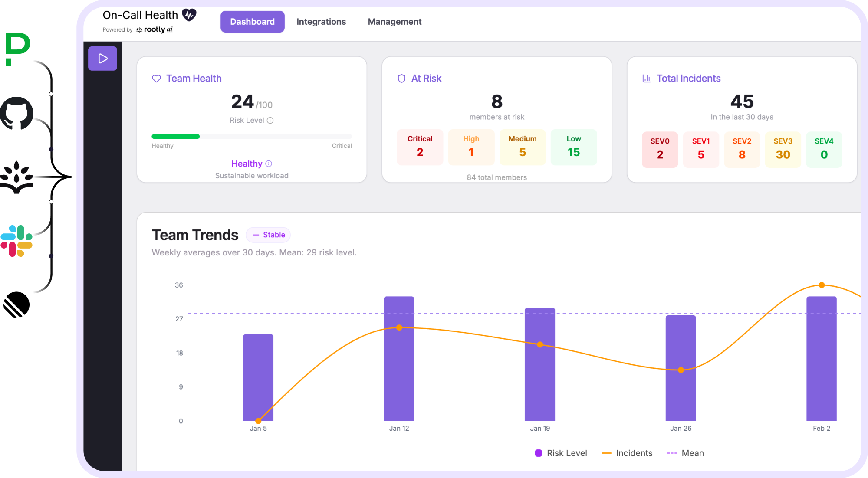The image size is (868, 478).
Task: Click the heart pulse logo icon
Action: pyautogui.click(x=189, y=15)
